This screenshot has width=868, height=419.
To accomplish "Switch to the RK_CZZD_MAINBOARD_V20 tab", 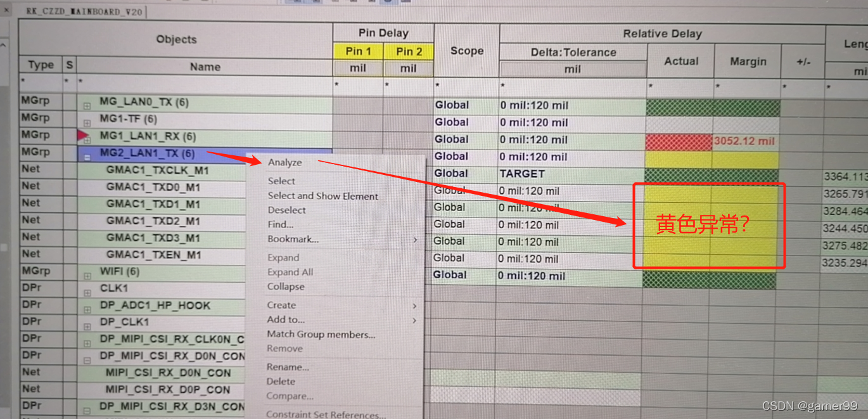I will (84, 12).
